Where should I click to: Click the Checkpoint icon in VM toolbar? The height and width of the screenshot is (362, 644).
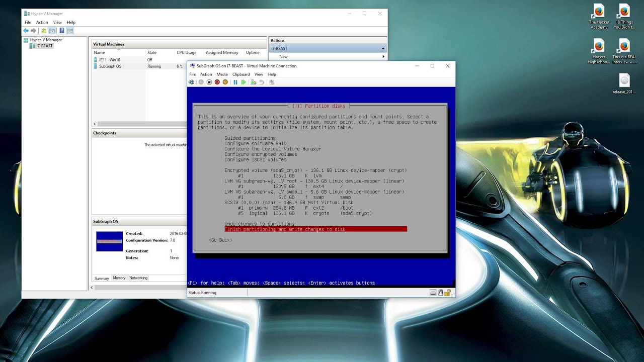pos(254,82)
